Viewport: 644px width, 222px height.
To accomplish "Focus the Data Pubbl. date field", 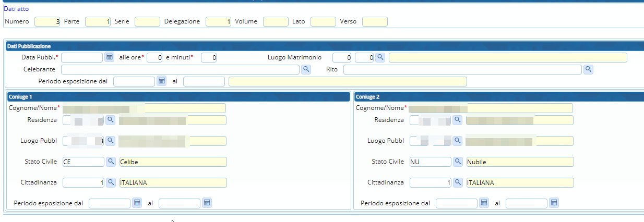I will [82, 57].
